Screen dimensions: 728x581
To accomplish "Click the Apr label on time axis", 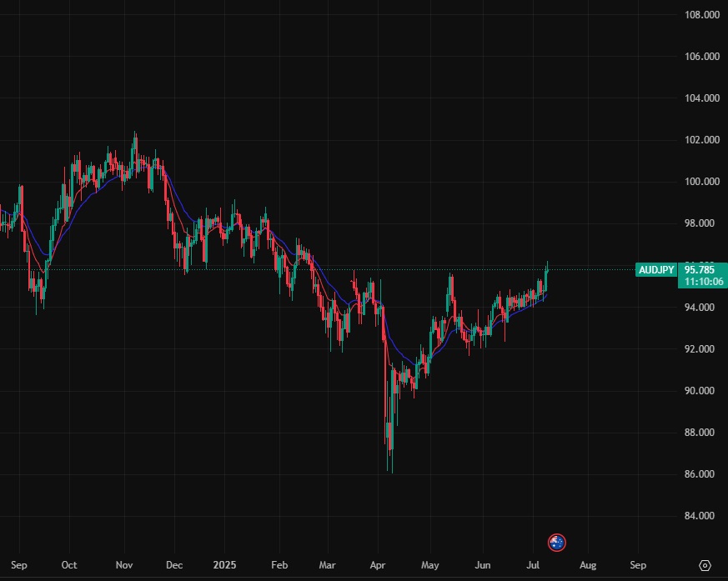I will click(378, 565).
